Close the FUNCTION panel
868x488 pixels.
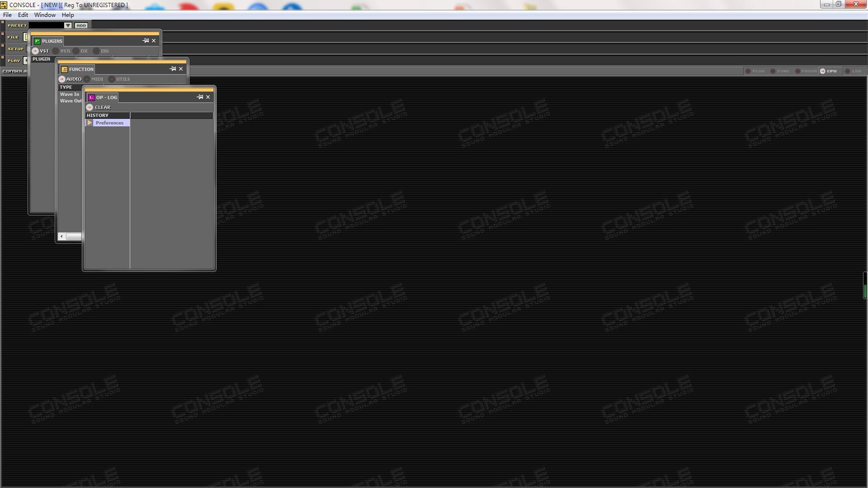[x=181, y=69]
